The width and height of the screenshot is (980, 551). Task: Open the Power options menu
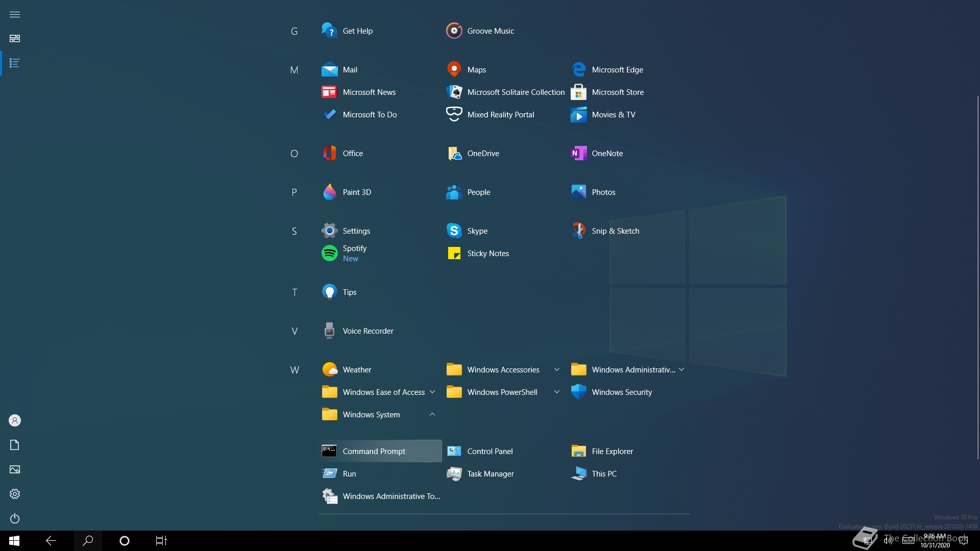(15, 518)
